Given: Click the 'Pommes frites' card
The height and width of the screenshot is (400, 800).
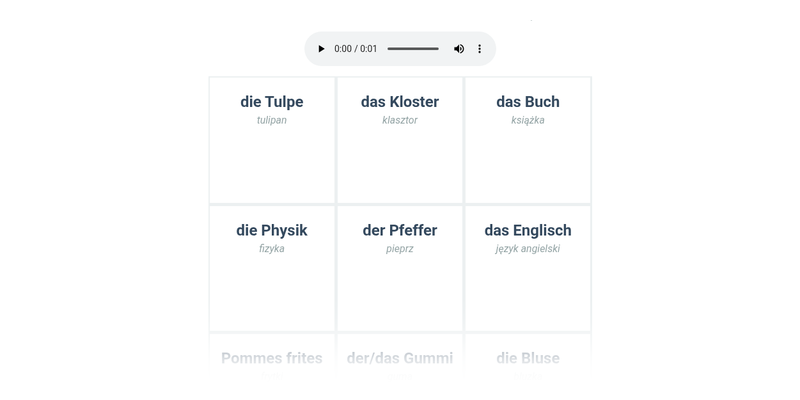Looking at the screenshot, I should click(272, 366).
